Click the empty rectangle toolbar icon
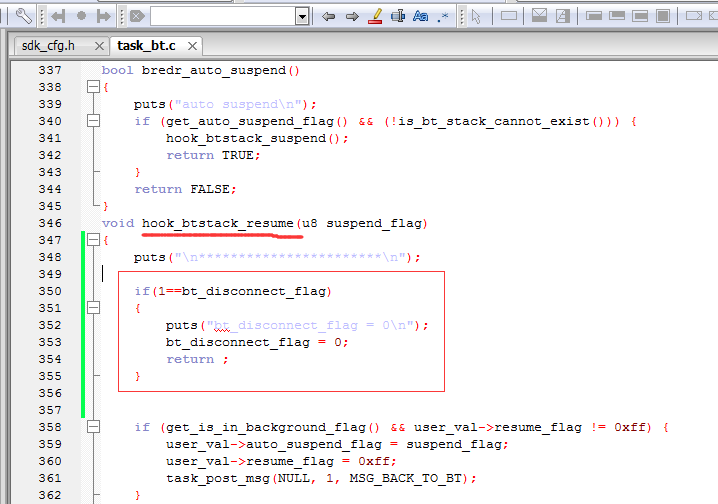 coord(509,16)
